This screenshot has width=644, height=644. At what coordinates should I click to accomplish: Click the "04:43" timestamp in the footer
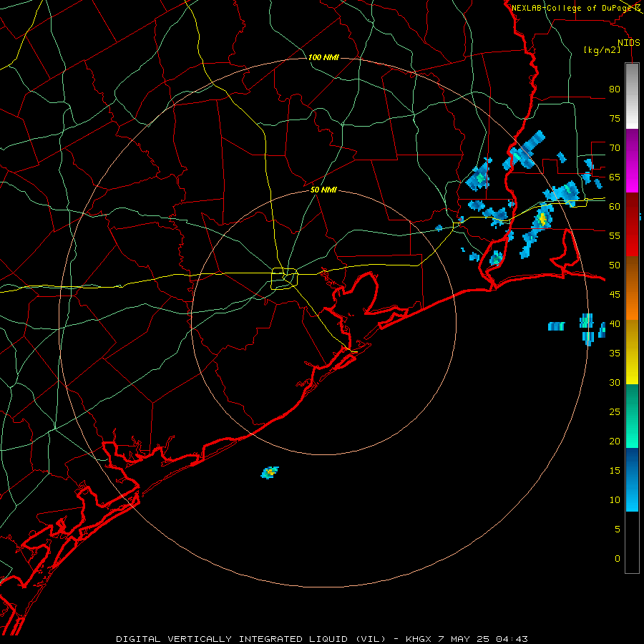tap(512, 639)
